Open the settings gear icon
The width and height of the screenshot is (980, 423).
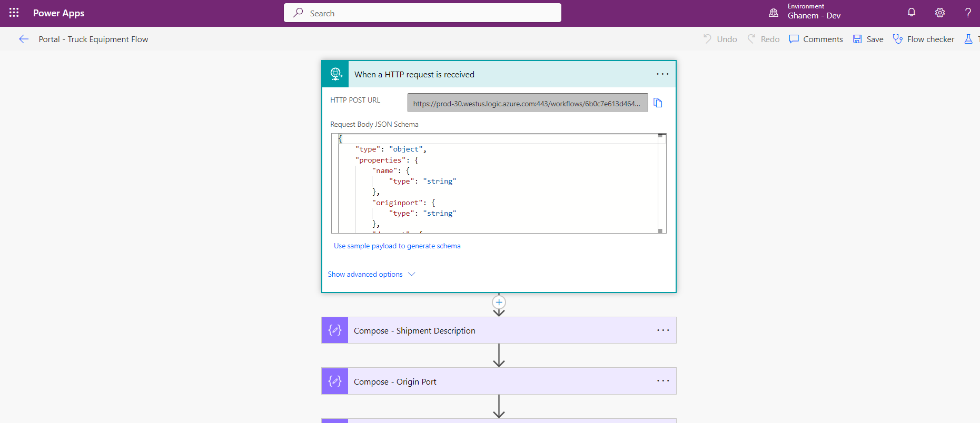(940, 13)
